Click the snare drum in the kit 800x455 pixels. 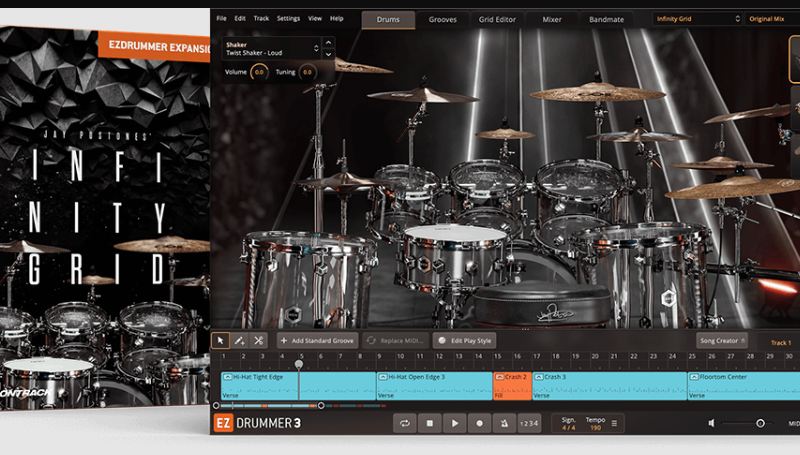tap(455, 258)
